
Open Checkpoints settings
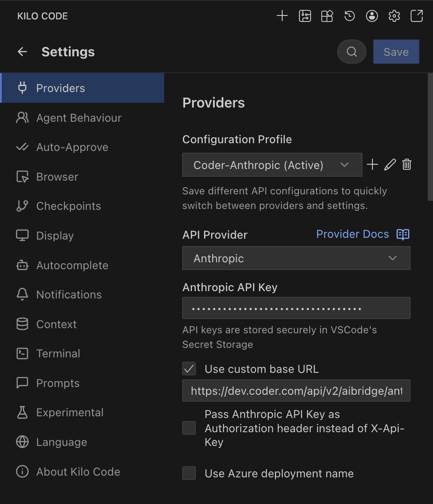(83, 206)
